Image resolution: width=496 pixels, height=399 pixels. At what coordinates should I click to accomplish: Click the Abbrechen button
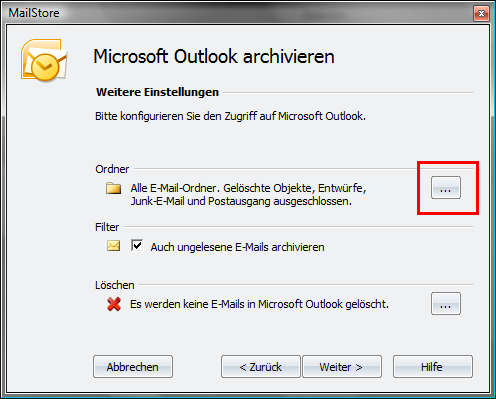(133, 366)
